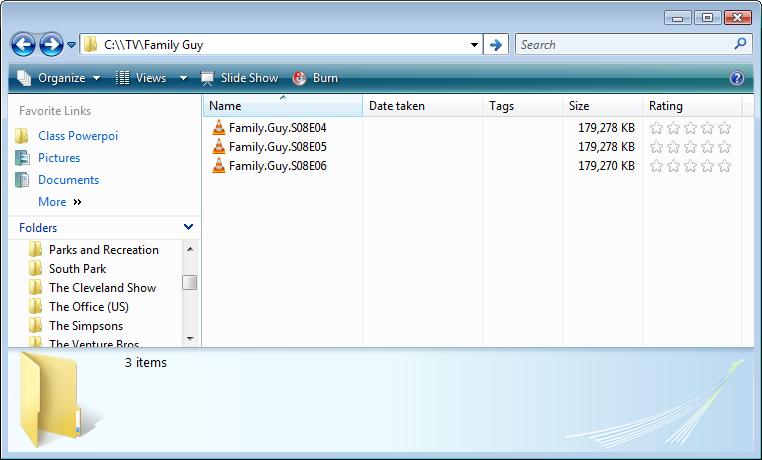Rate Family.Guy.S08E04 five stars
Image resolution: width=762 pixels, height=460 pixels.
point(725,128)
